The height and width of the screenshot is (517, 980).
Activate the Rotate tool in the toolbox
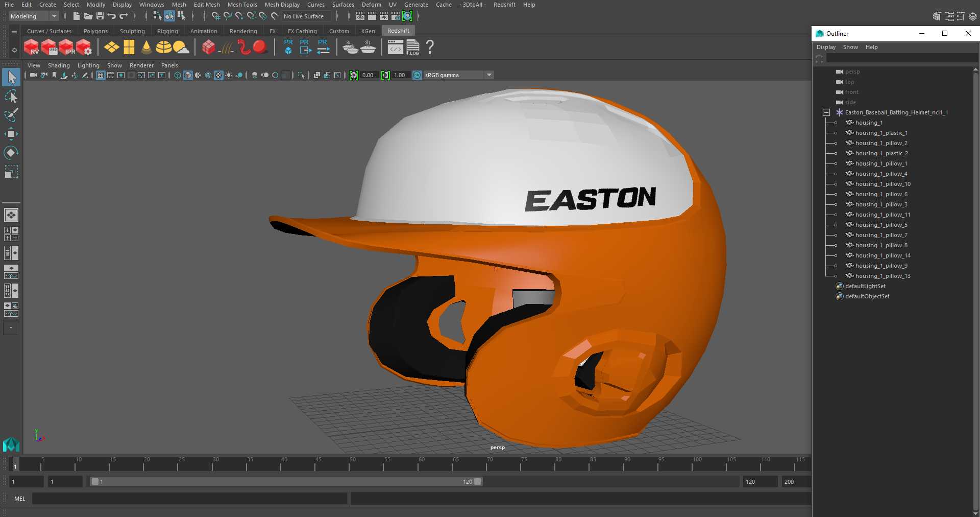pyautogui.click(x=11, y=153)
